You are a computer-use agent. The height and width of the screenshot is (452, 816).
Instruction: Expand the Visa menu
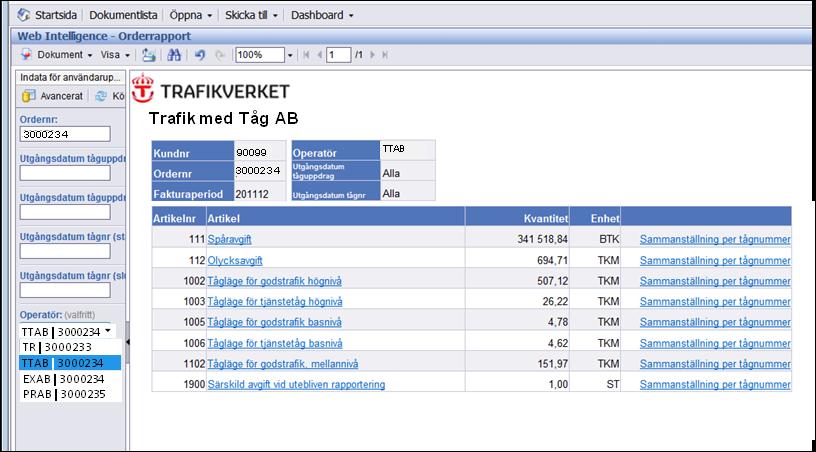pos(115,55)
